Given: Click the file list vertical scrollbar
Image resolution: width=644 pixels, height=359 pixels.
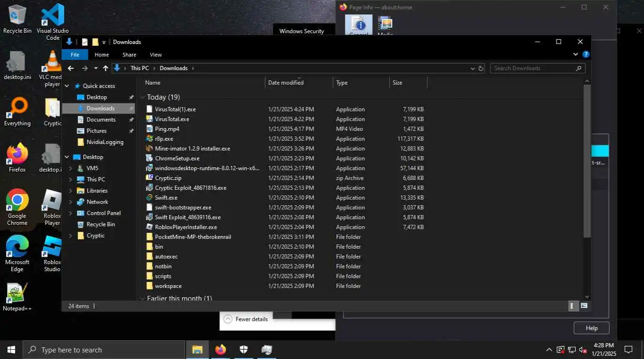Looking at the screenshot, I should 587,161.
